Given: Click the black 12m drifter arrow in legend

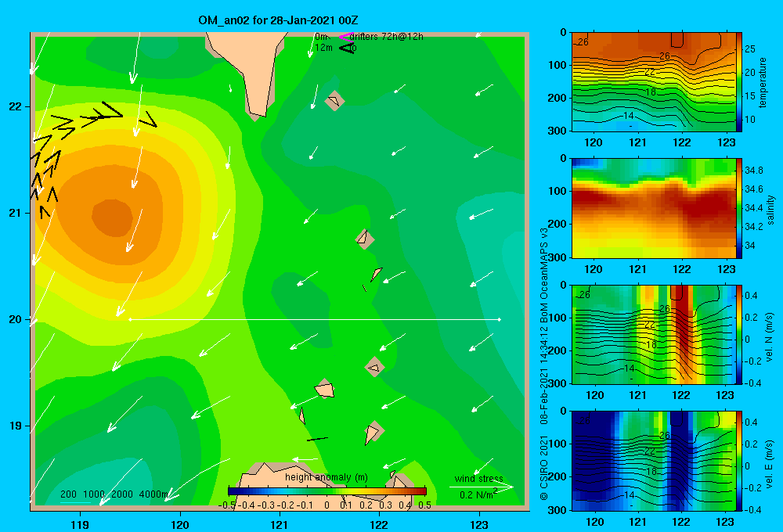Looking at the screenshot, I should (x=346, y=48).
